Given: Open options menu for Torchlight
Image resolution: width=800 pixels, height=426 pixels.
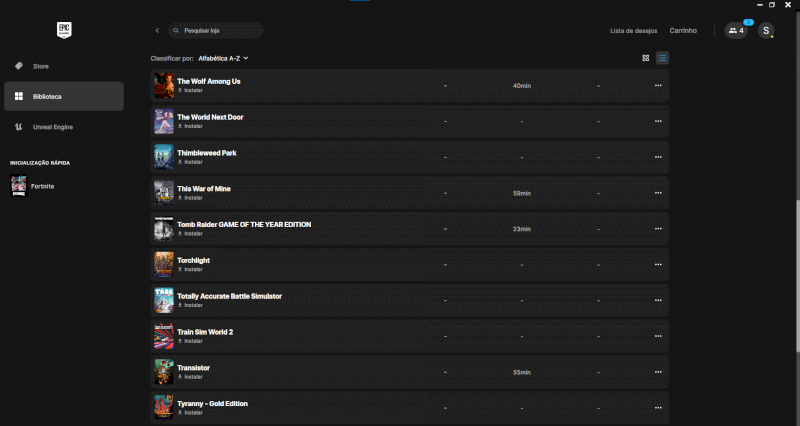Looking at the screenshot, I should click(658, 265).
